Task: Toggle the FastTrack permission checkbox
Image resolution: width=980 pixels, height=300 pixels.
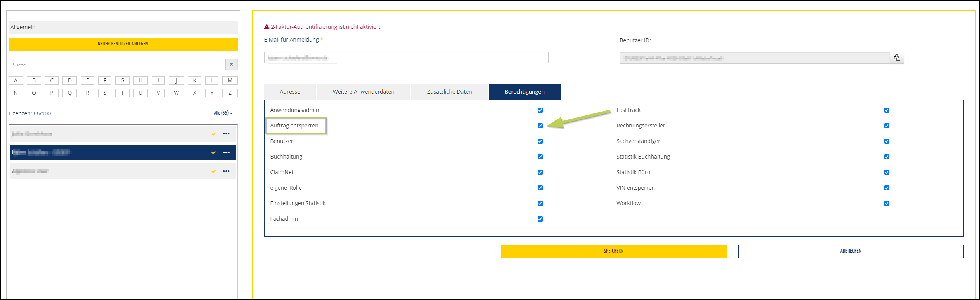Action: tap(887, 110)
